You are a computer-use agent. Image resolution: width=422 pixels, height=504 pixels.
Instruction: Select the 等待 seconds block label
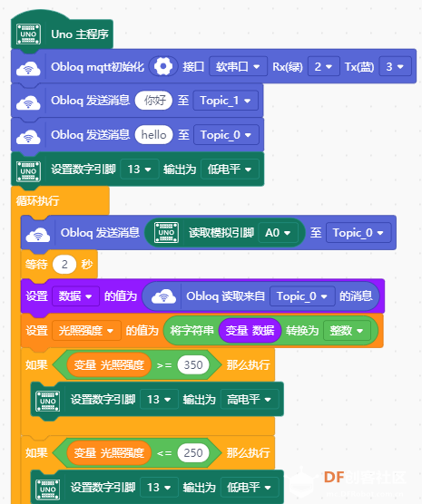click(x=36, y=264)
